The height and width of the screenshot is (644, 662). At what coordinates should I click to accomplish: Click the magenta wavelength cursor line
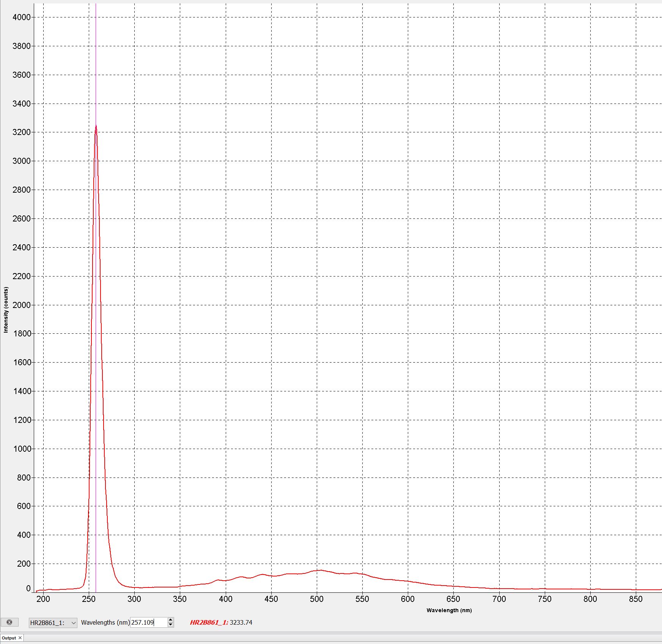pos(96,298)
